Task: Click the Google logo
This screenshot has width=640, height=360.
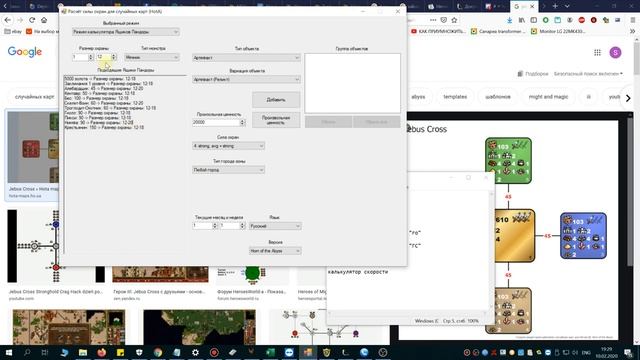Action: point(24,51)
